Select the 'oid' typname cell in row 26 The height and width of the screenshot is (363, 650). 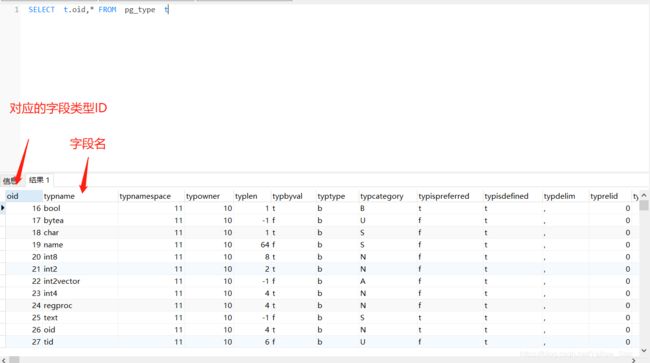[x=80, y=329]
